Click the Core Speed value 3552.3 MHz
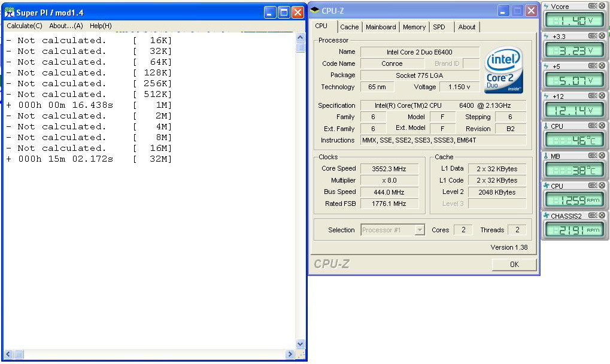 (x=389, y=169)
